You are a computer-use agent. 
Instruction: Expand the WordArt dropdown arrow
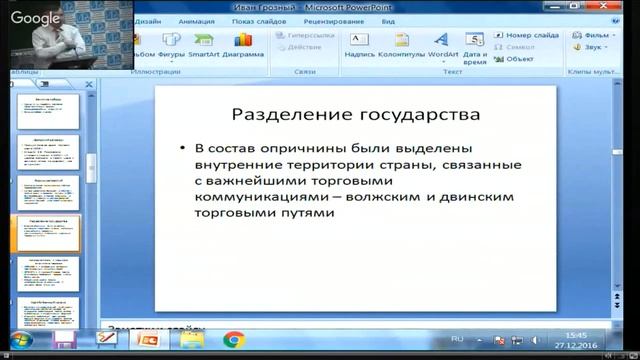443,62
